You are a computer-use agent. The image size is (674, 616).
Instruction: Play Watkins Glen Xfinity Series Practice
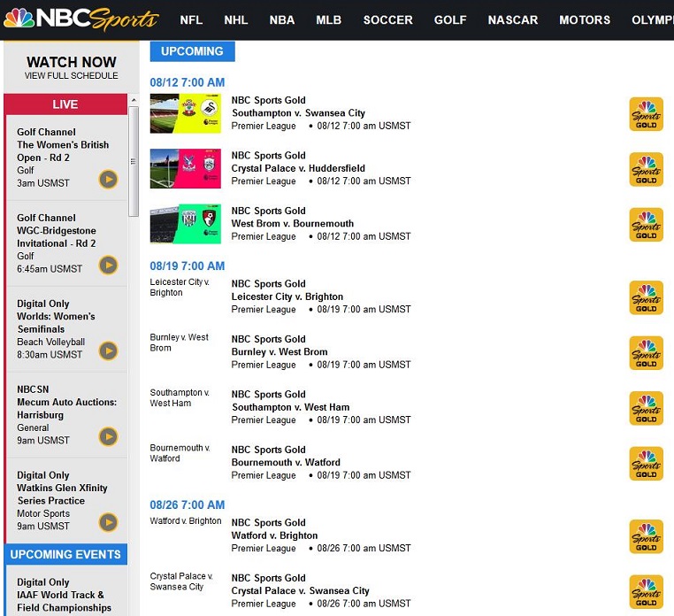point(108,522)
